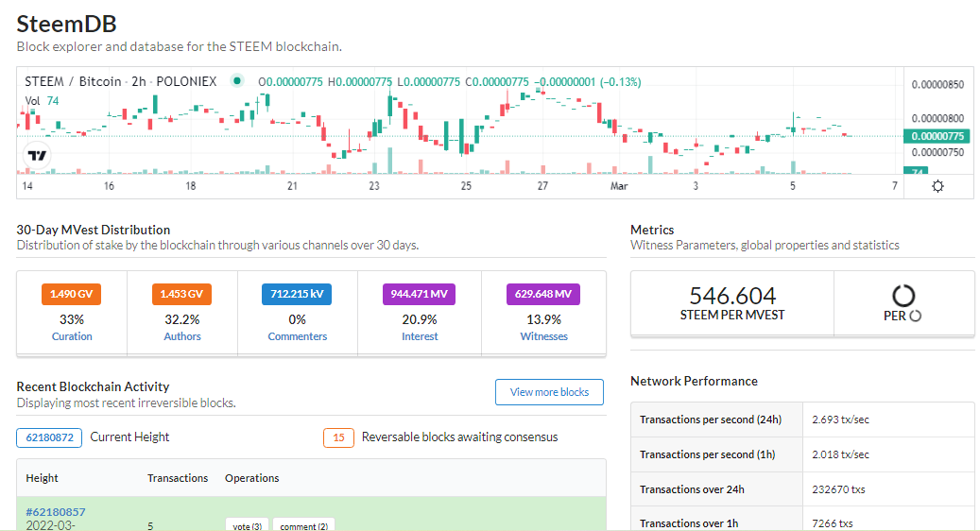The width and height of the screenshot is (980, 531).
Task: Click the Transactions column header
Action: [178, 478]
